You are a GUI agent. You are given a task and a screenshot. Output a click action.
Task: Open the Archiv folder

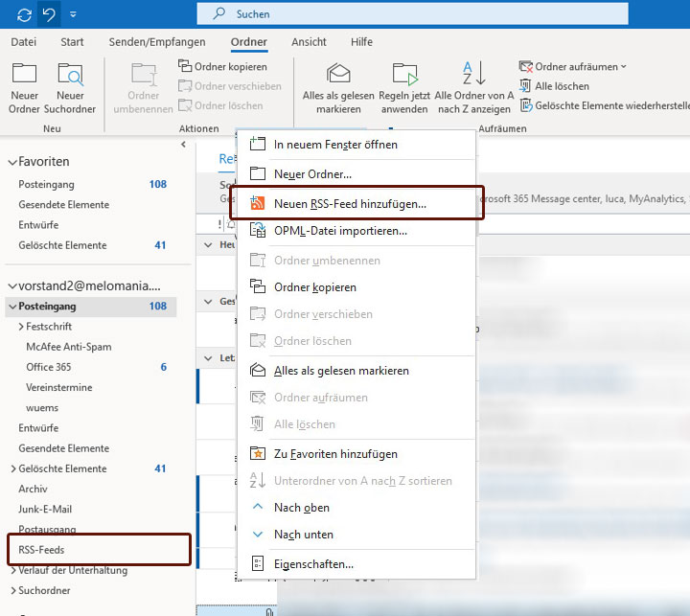point(33,489)
